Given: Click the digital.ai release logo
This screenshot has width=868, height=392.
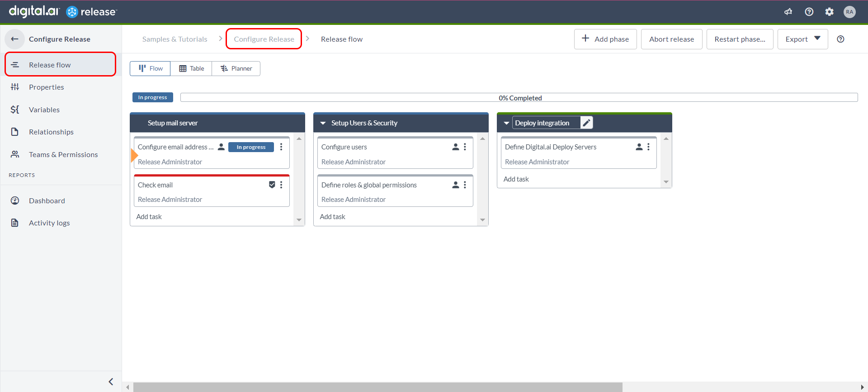Looking at the screenshot, I should click(x=63, y=11).
